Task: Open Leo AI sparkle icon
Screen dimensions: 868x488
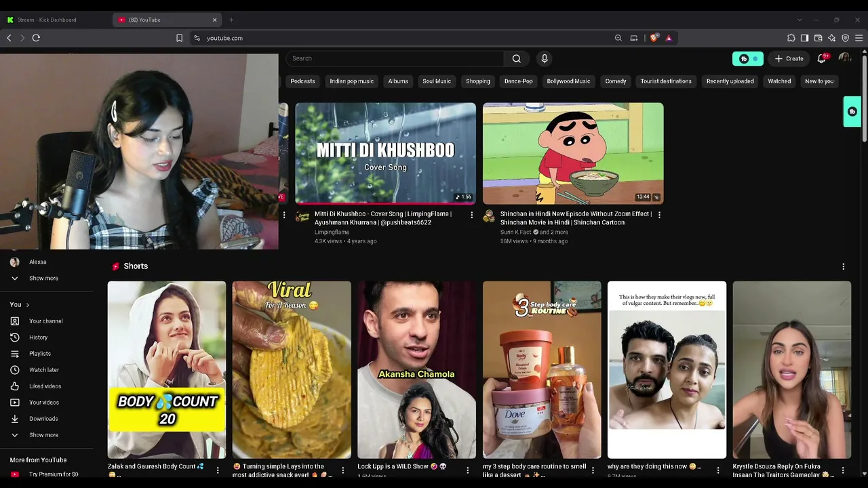Action: pyautogui.click(x=832, y=38)
